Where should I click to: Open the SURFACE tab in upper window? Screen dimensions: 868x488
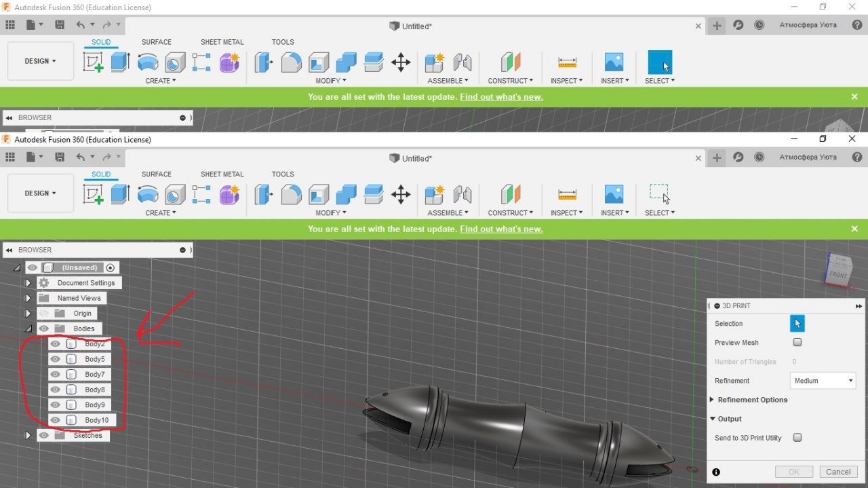(x=156, y=41)
